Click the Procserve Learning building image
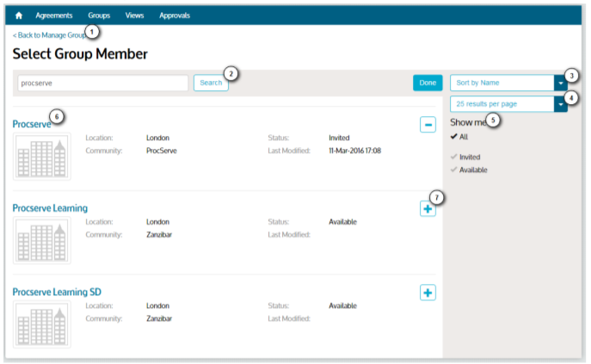The image size is (591, 364). pyautogui.click(x=42, y=239)
